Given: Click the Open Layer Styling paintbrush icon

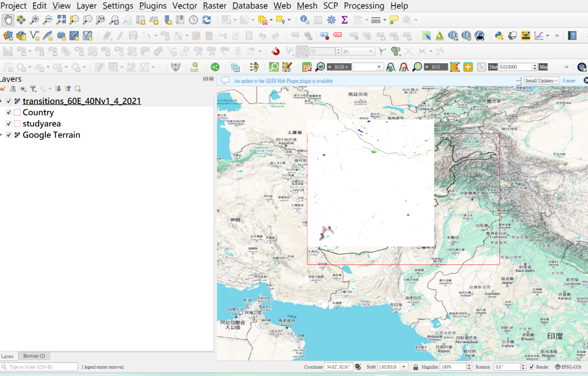Looking at the screenshot, I should pos(2,89).
